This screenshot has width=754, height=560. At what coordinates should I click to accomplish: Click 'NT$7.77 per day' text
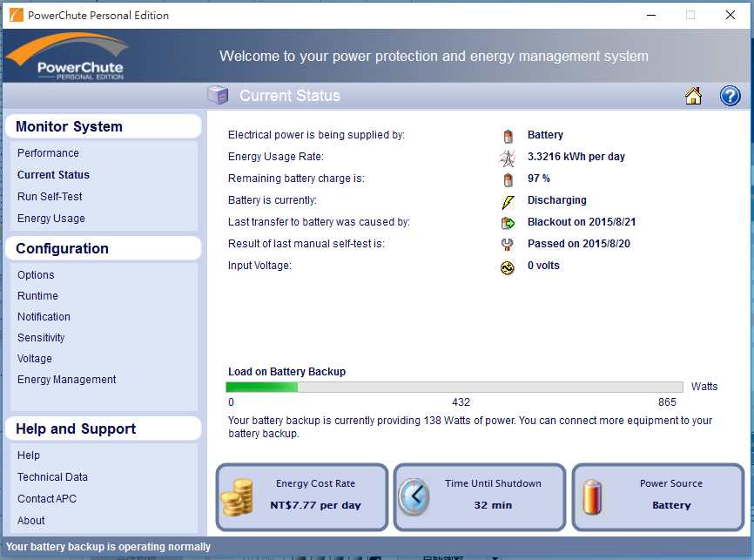315,505
